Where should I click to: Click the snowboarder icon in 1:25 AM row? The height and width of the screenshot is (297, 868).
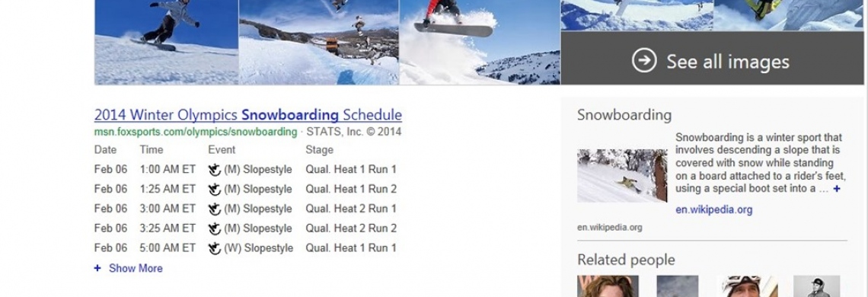tap(215, 190)
